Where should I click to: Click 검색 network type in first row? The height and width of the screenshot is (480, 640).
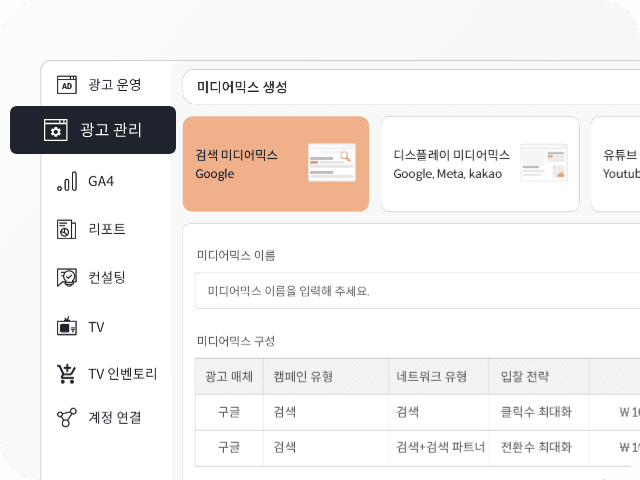pos(407,412)
